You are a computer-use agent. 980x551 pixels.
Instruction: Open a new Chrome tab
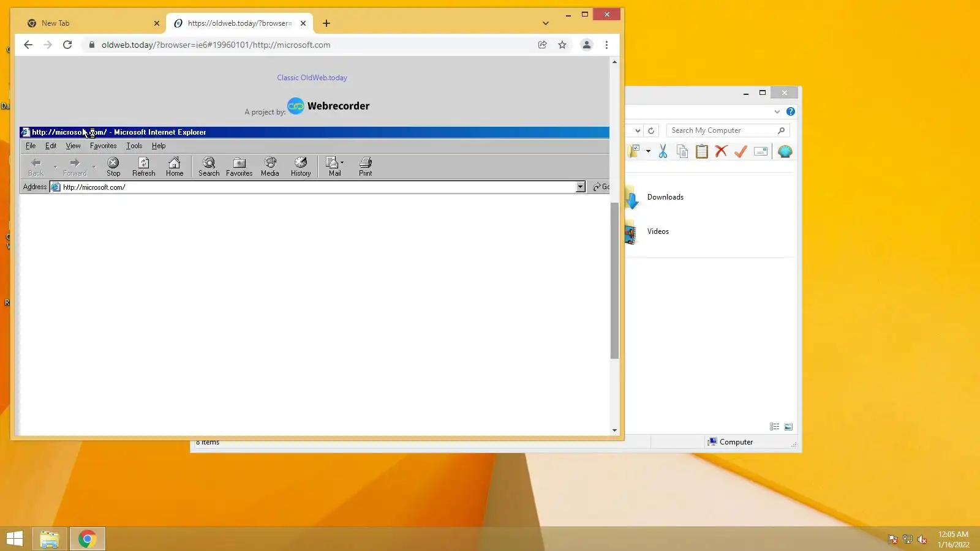[326, 23]
